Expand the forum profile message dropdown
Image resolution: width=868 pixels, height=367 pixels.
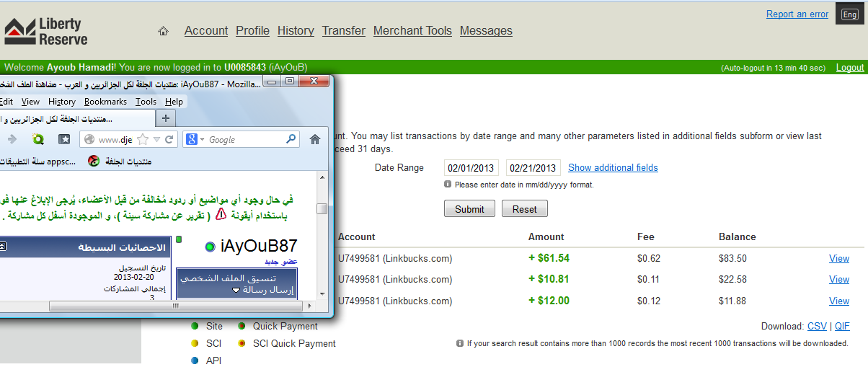coord(236,290)
